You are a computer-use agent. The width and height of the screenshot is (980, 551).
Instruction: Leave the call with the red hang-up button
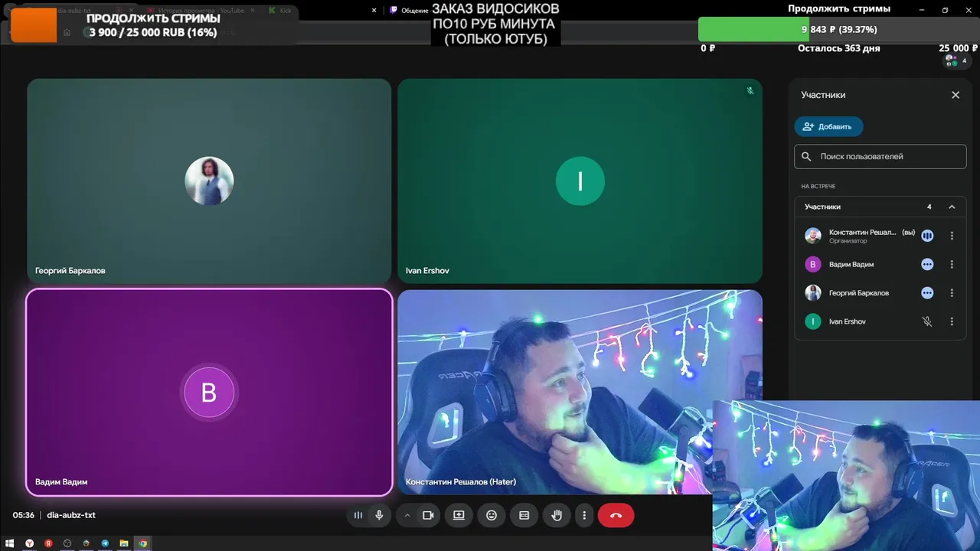pyautogui.click(x=616, y=515)
